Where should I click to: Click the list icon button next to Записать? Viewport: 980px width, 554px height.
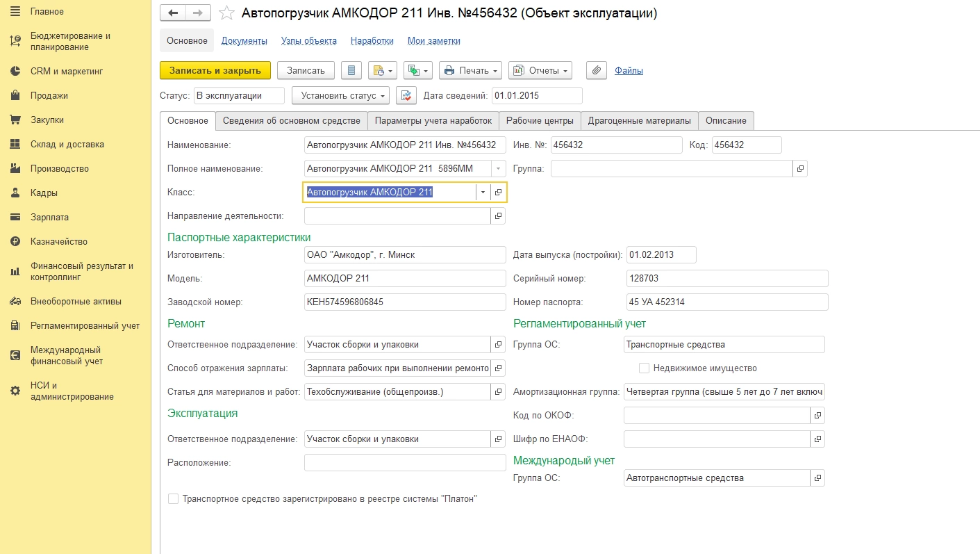pos(351,70)
